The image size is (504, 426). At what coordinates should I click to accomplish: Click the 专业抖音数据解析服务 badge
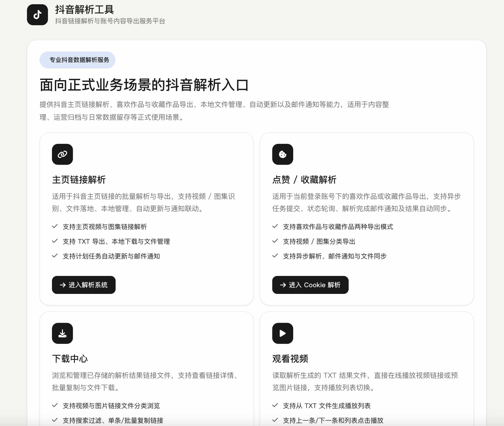click(77, 60)
